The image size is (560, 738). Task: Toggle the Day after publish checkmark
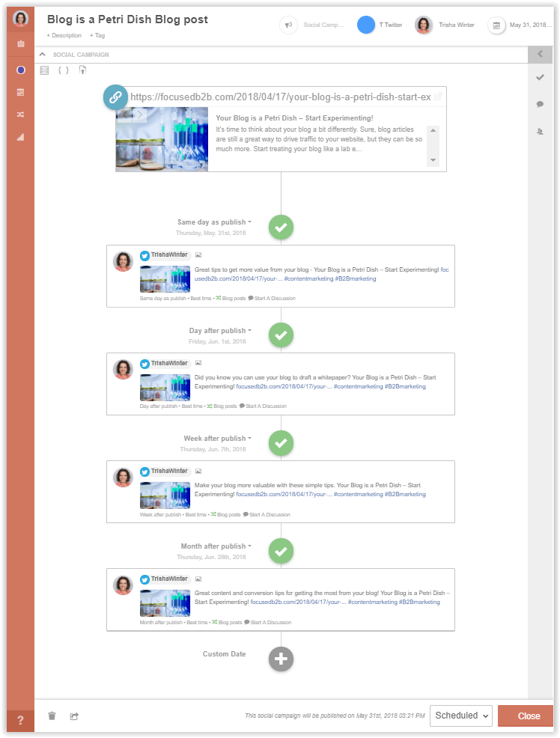pos(281,335)
